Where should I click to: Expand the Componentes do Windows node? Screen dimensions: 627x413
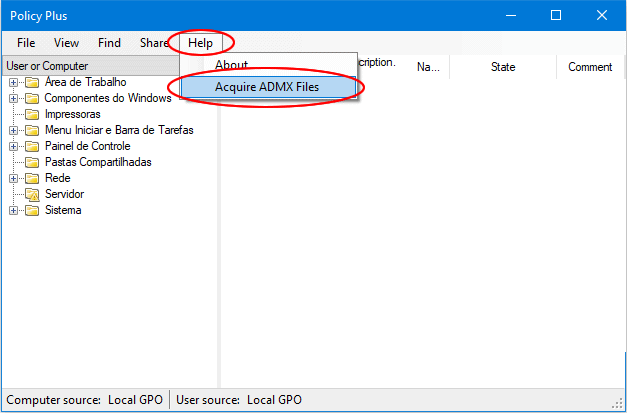click(13, 98)
